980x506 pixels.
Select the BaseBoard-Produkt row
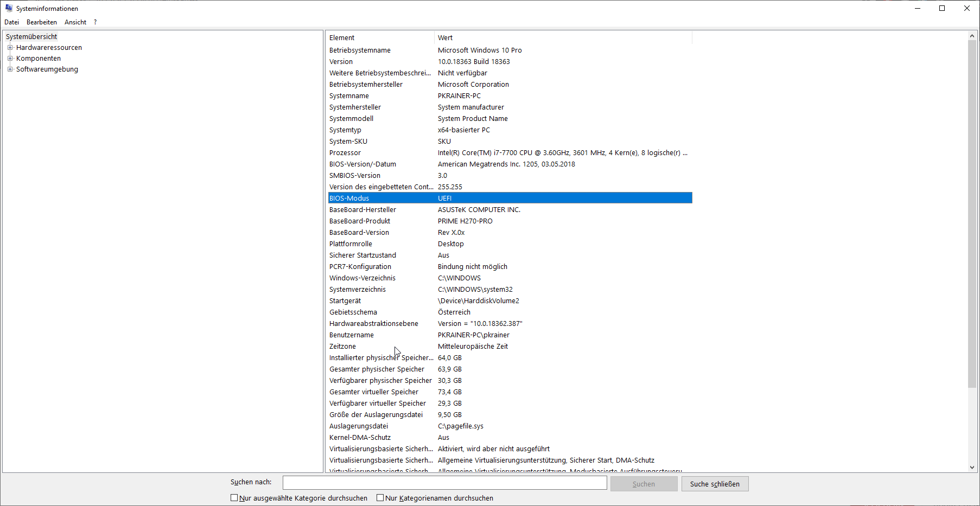510,221
